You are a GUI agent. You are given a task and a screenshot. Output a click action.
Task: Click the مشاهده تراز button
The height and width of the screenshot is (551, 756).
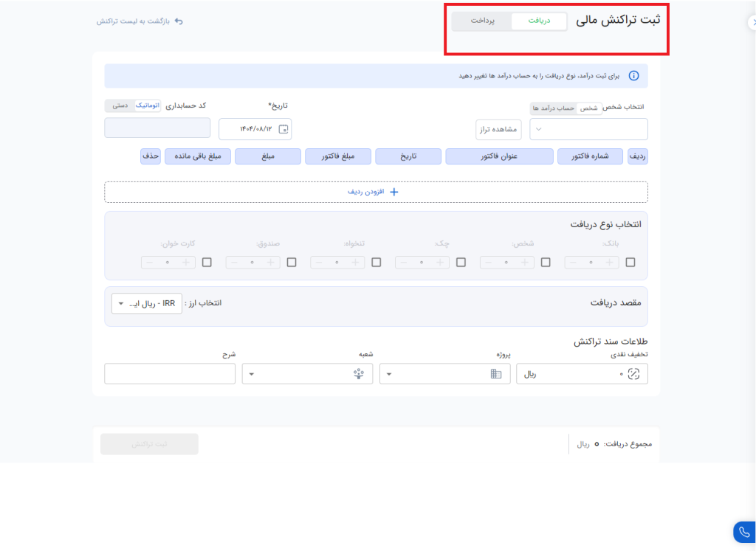pyautogui.click(x=498, y=129)
